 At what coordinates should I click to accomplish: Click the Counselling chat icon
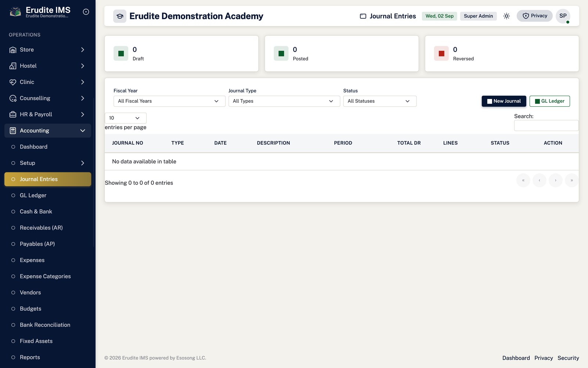coord(13,98)
